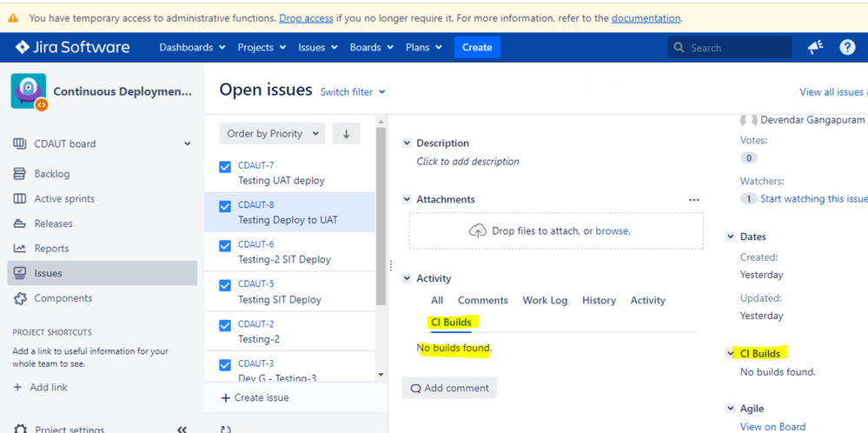Collapse the Agile section
The height and width of the screenshot is (433, 868).
pos(731,408)
